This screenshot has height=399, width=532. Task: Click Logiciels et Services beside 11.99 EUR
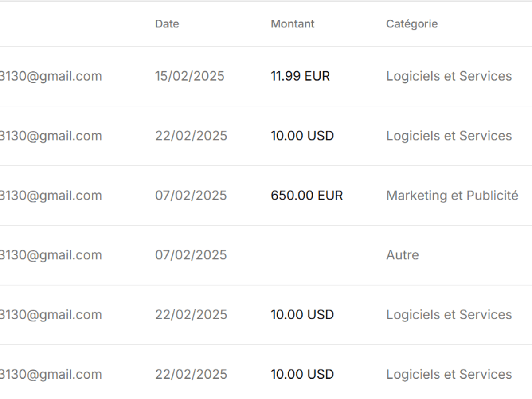click(x=449, y=76)
